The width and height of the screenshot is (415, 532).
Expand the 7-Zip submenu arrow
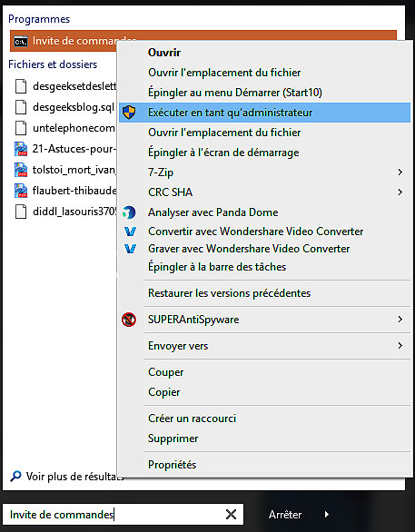[400, 172]
